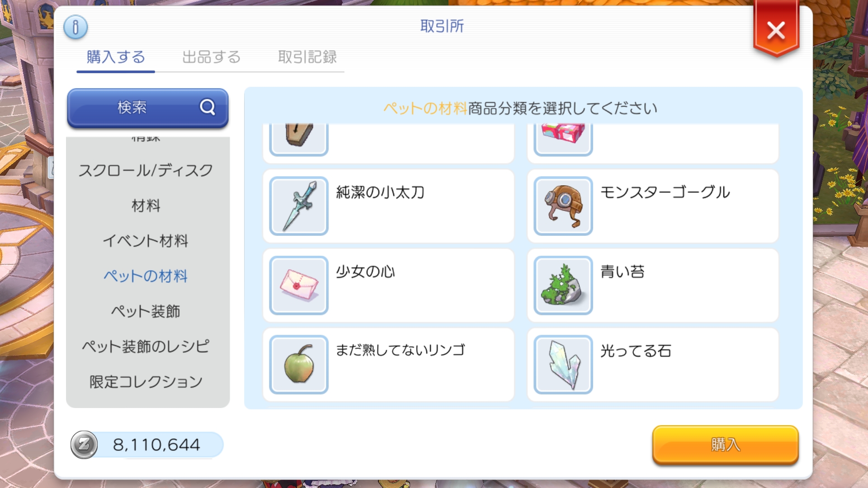Switch to the 出品する tab
Screen dimensions: 868x488
click(212, 57)
